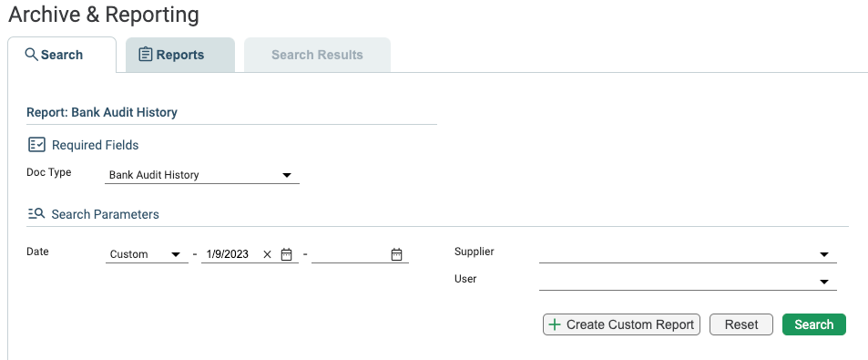Switch to the Reports tab
The height and width of the screenshot is (360, 868).
tap(180, 55)
